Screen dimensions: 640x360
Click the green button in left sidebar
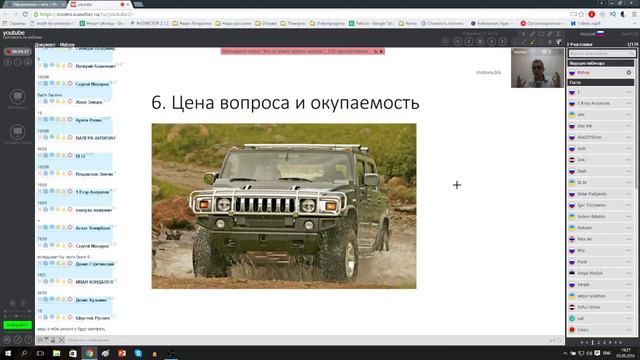point(18,325)
